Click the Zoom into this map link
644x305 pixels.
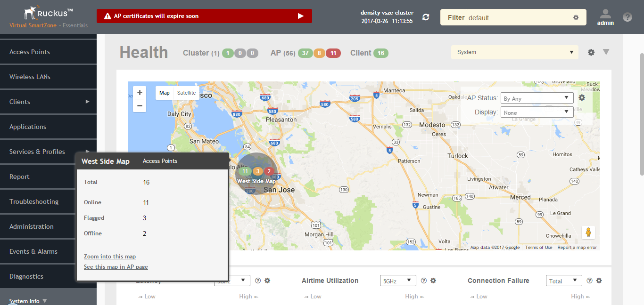110,257
